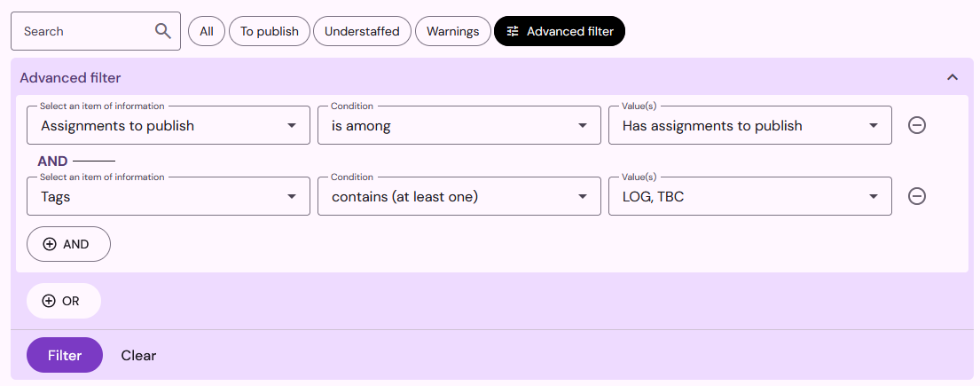The height and width of the screenshot is (386, 980).
Task: Open the 'is among' condition dropdown
Action: point(459,125)
